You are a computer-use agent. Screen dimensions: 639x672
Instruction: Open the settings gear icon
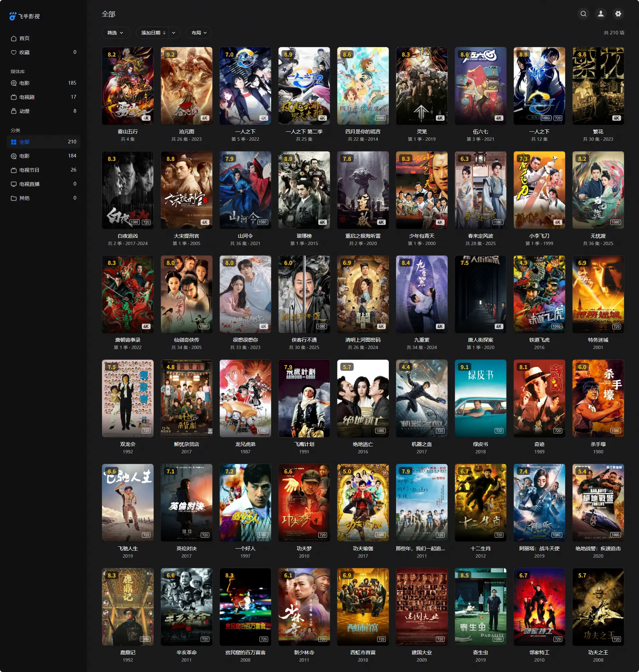point(618,14)
